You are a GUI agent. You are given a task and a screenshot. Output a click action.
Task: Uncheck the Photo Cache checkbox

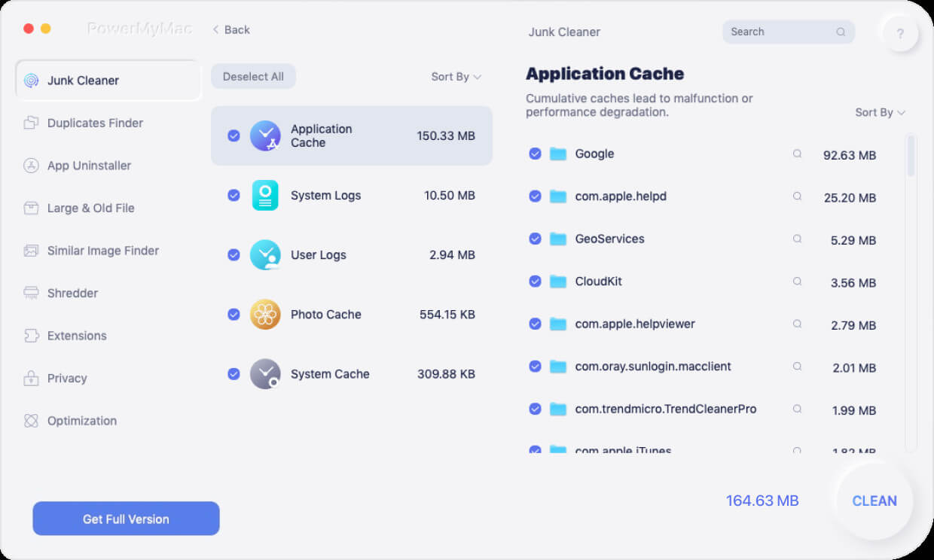[233, 314]
